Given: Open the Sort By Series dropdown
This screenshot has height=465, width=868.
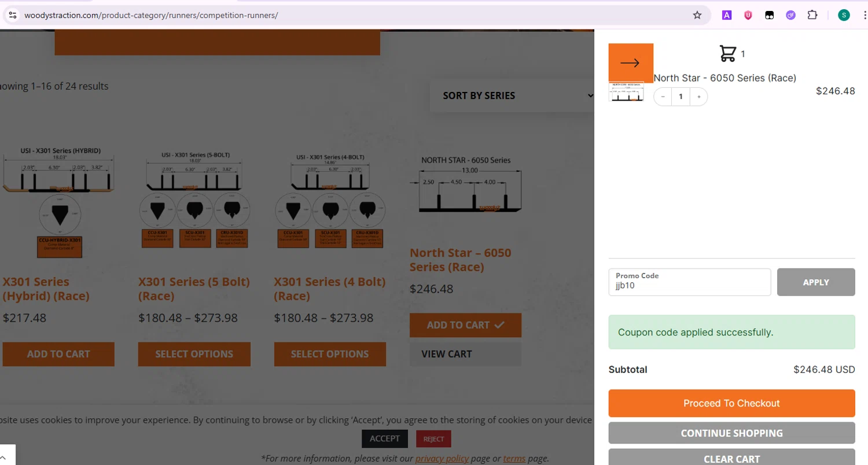Looking at the screenshot, I should point(513,96).
